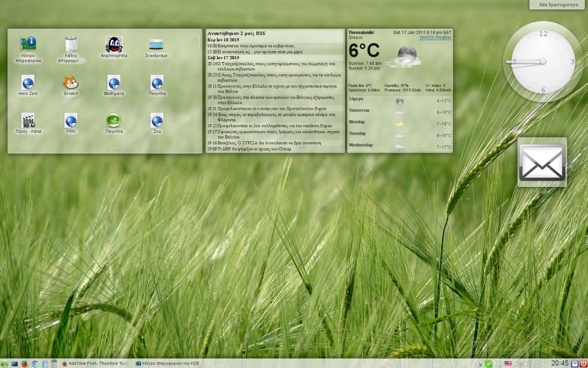Open the USB device notifier tray icon
The height and width of the screenshot is (368, 588).
coord(518,363)
